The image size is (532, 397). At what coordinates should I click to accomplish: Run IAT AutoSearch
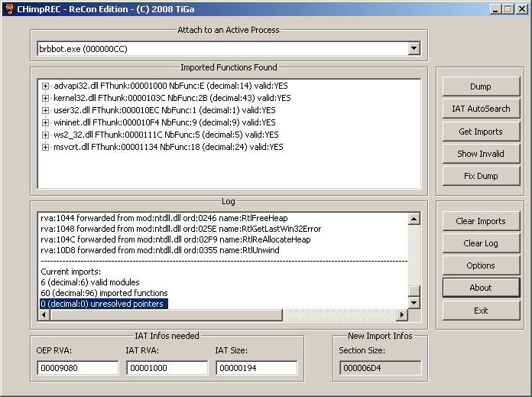point(480,109)
